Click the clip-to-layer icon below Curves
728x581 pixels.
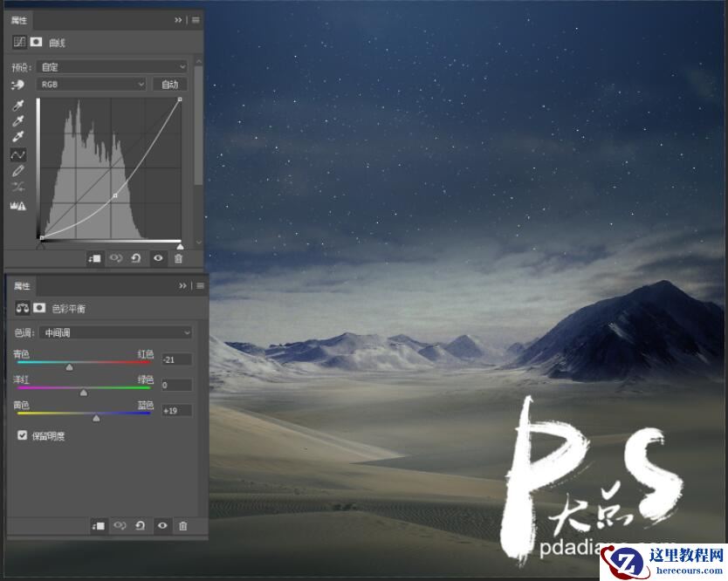click(x=96, y=258)
